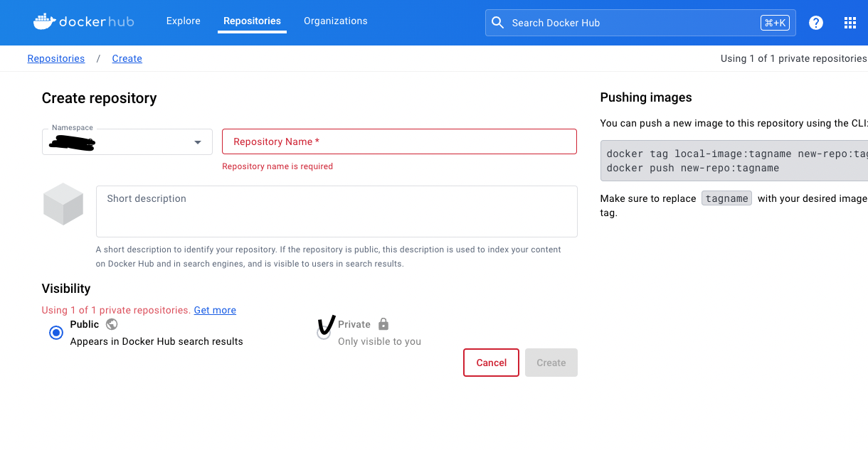This screenshot has height=450, width=868.
Task: Click the Repositories breadcrumb link
Action: coord(56,58)
